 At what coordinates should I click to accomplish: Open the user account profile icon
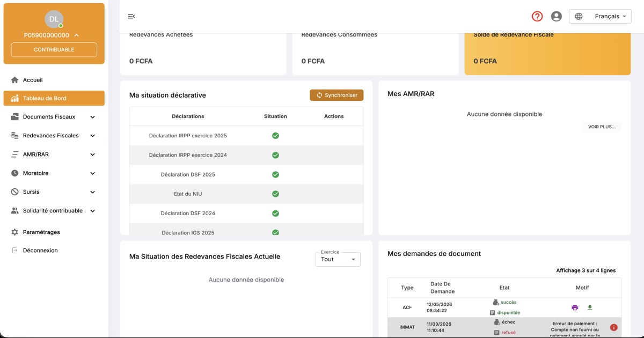coord(557,17)
